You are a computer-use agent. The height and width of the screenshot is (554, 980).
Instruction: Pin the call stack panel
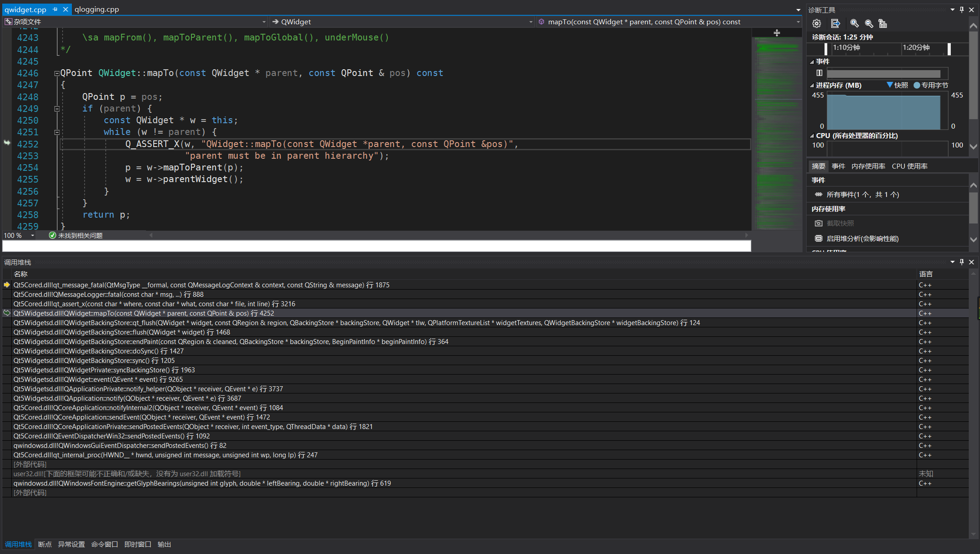[962, 262]
